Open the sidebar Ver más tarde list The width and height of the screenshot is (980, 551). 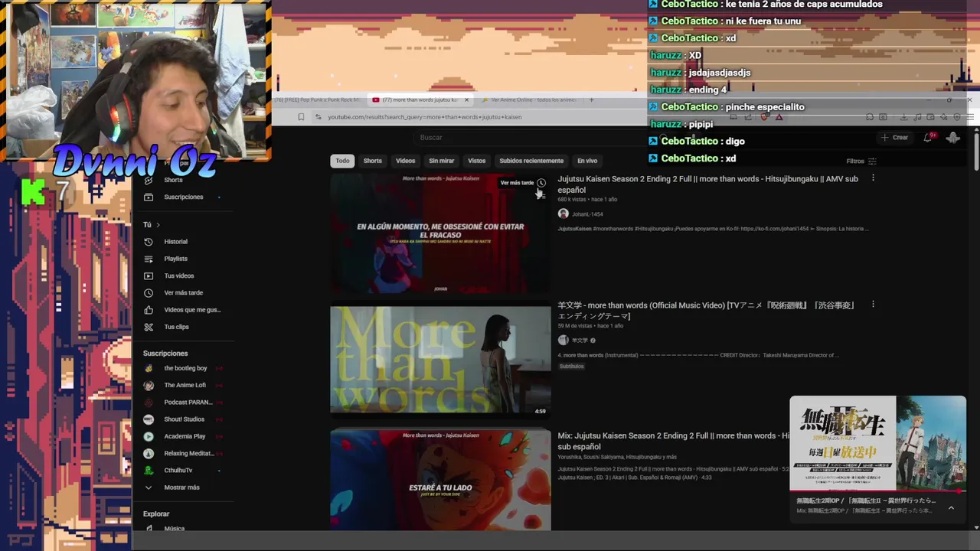(x=183, y=292)
